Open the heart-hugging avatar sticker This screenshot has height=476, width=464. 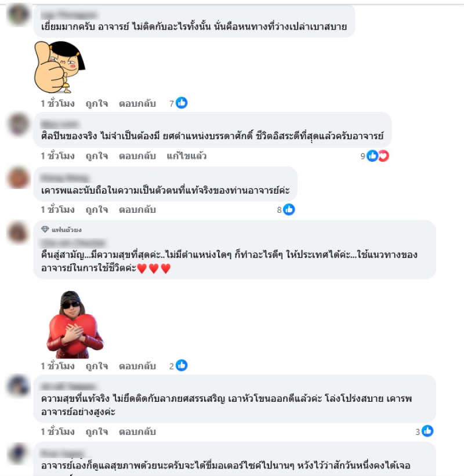click(x=75, y=325)
